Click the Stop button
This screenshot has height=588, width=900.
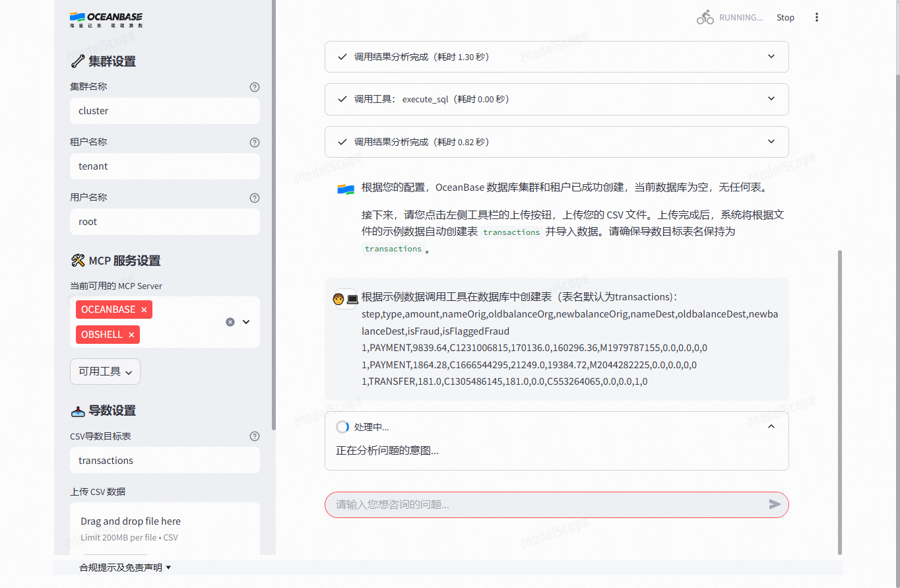point(785,17)
